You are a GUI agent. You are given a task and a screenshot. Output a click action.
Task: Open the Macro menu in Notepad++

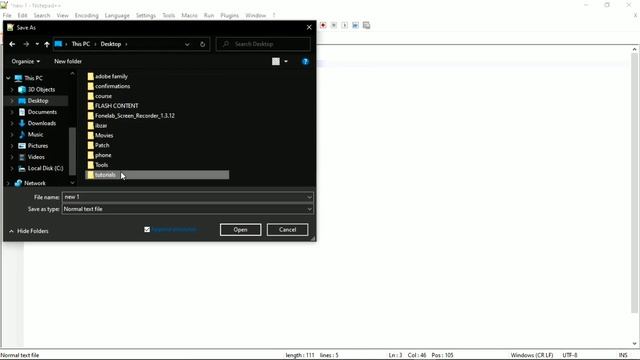coord(189,16)
